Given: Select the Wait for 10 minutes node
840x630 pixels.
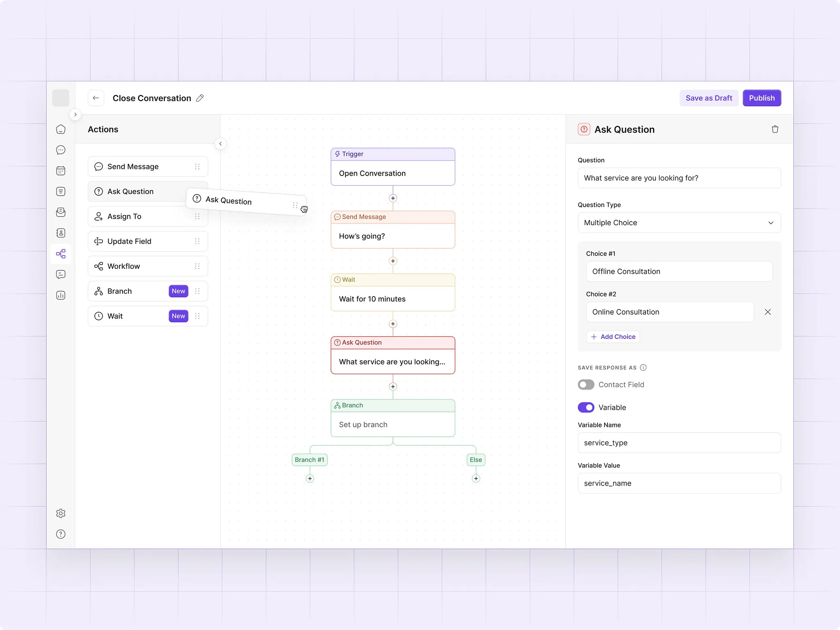Looking at the screenshot, I should pos(393,292).
